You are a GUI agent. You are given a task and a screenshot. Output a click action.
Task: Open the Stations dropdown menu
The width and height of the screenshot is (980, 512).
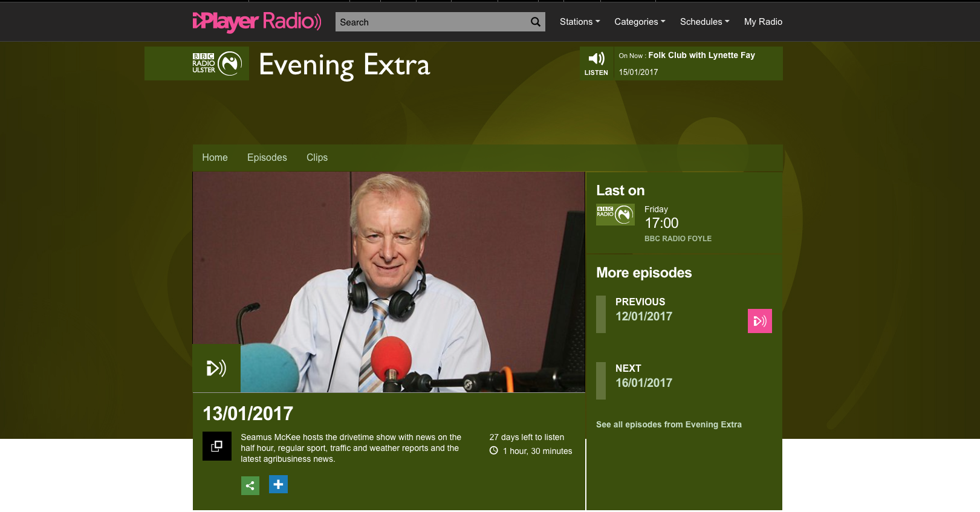[580, 22]
